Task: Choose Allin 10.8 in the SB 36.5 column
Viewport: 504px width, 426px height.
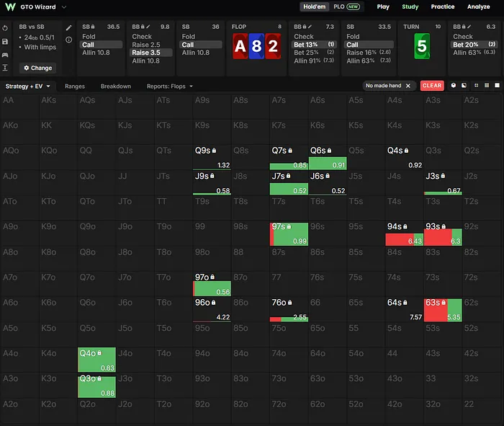Action: 101,53
